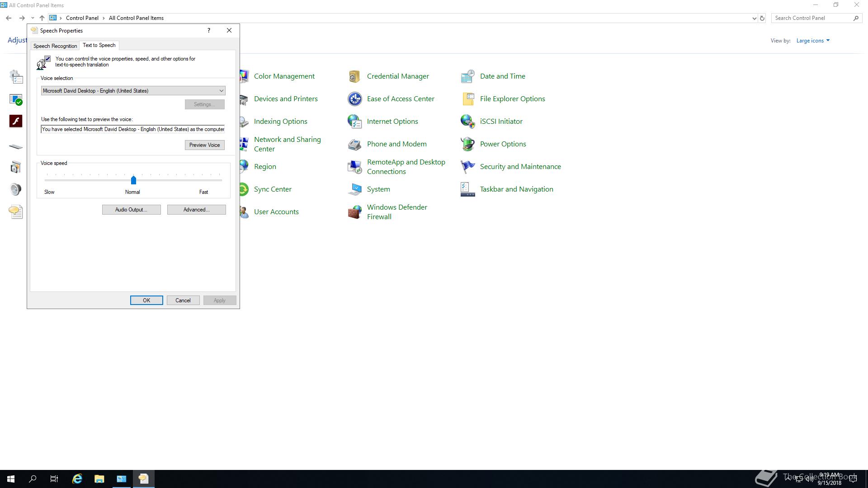Open Sync Center
This screenshot has width=868, height=488.
pyautogui.click(x=273, y=189)
